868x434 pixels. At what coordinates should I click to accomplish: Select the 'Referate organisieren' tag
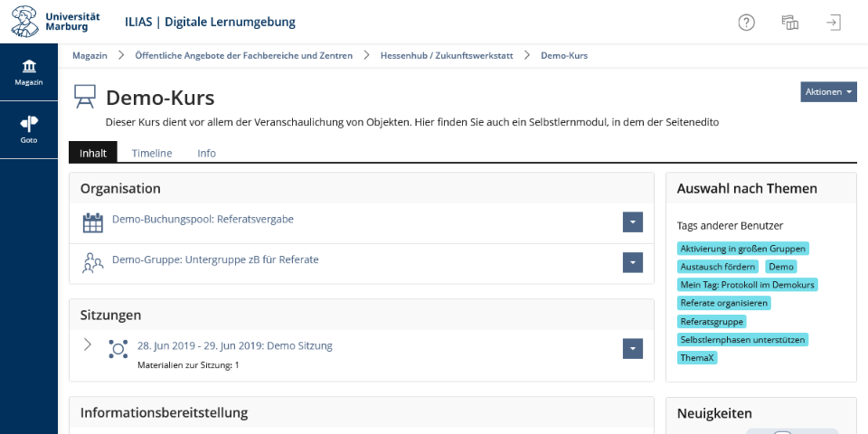pyautogui.click(x=724, y=303)
